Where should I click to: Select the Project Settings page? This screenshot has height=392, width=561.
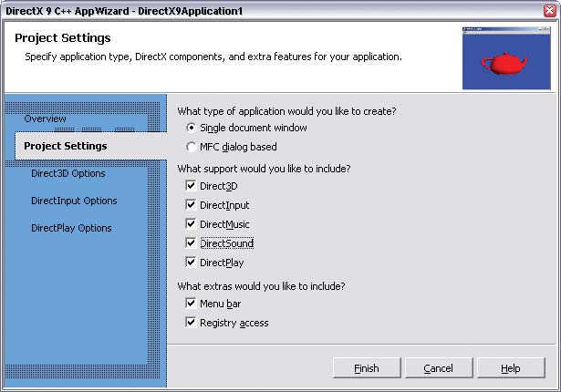pyautogui.click(x=65, y=146)
